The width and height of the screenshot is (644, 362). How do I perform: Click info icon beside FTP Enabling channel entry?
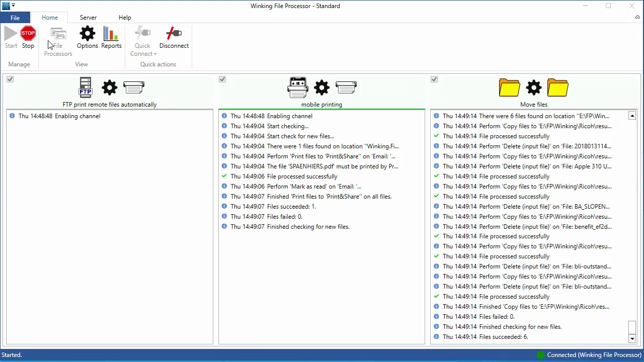pyautogui.click(x=12, y=116)
